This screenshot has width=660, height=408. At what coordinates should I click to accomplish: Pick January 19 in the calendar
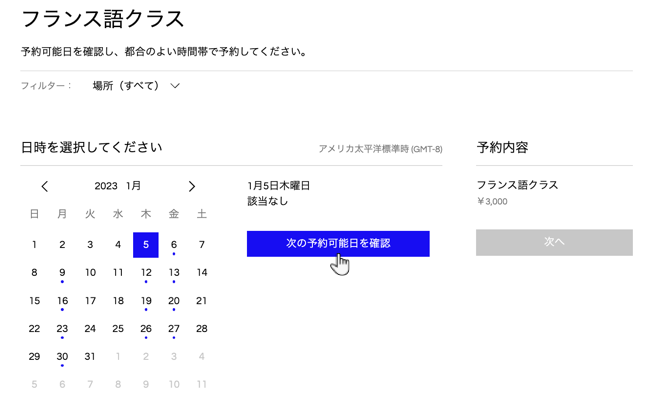coord(146,300)
